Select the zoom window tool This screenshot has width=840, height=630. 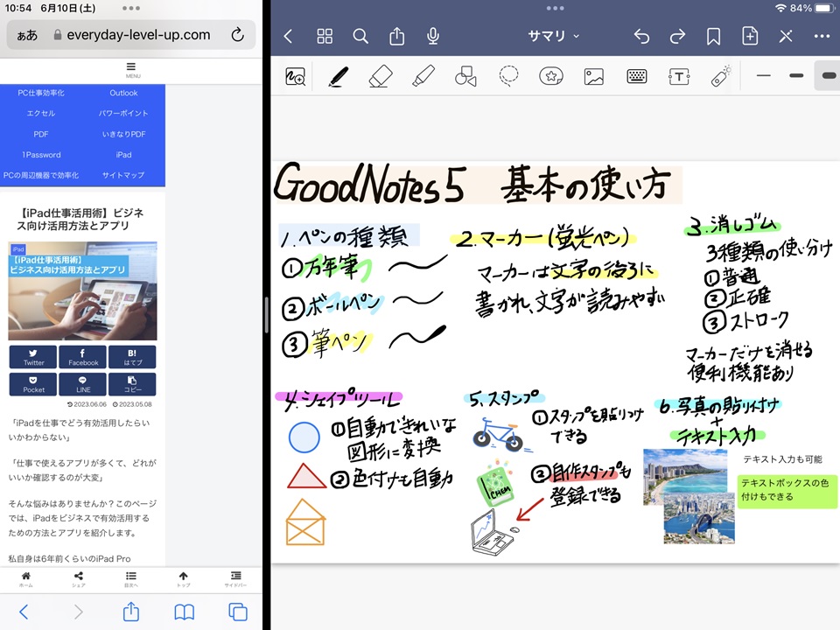click(x=295, y=77)
